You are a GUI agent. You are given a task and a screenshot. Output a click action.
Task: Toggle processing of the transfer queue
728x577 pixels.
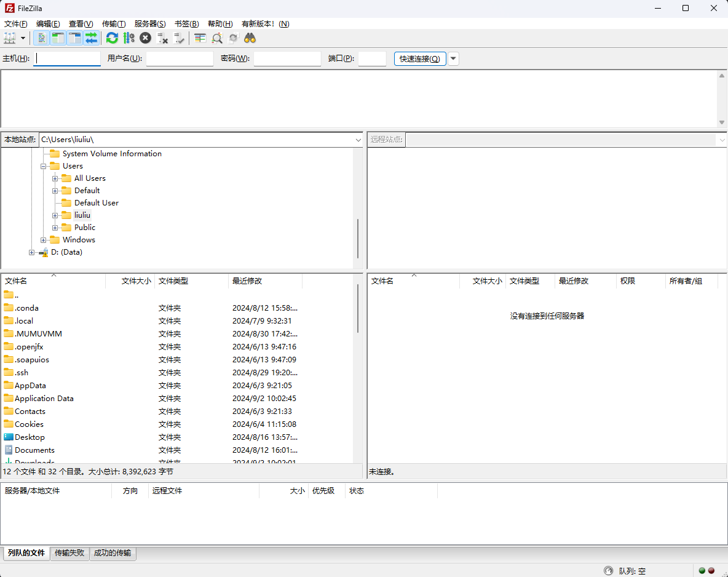[x=129, y=38]
